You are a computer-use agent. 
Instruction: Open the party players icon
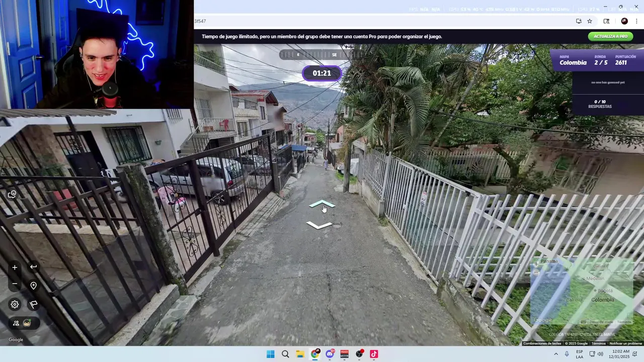16,323
